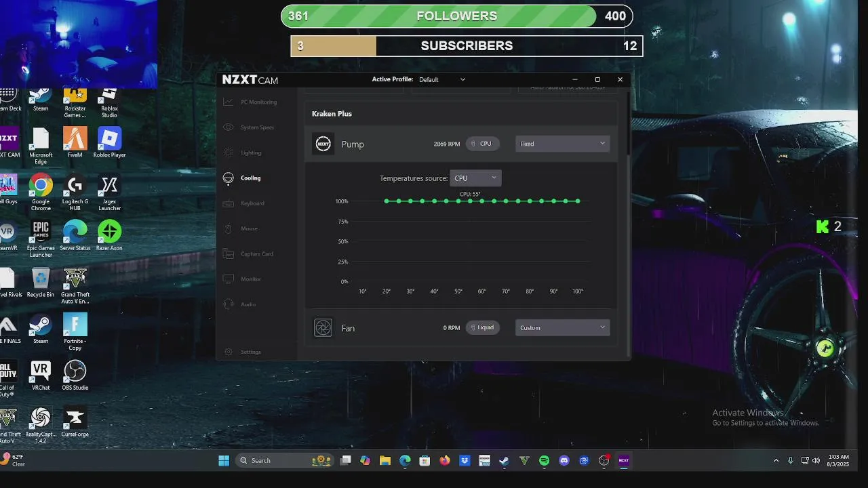Open Fan mode Custom dropdown
The width and height of the screenshot is (868, 488).
coord(562,328)
